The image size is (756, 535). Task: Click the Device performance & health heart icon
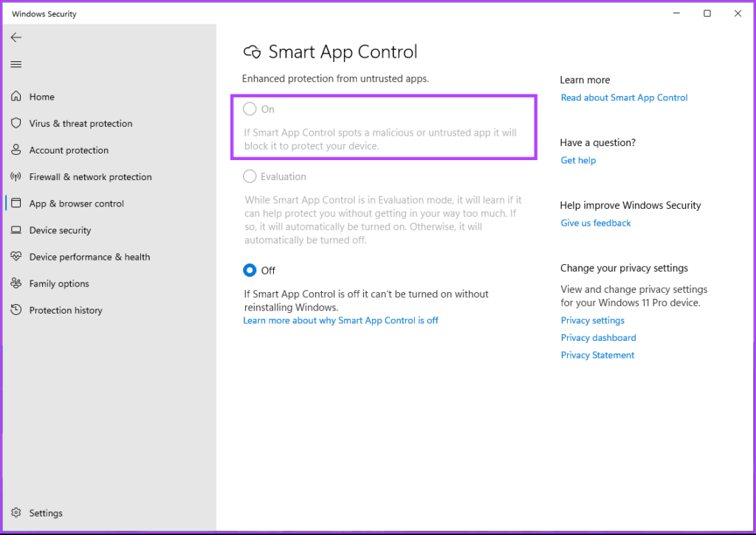pos(16,257)
